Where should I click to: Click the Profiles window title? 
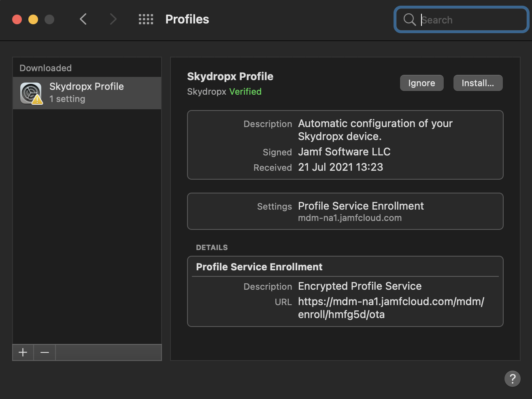[x=187, y=19]
